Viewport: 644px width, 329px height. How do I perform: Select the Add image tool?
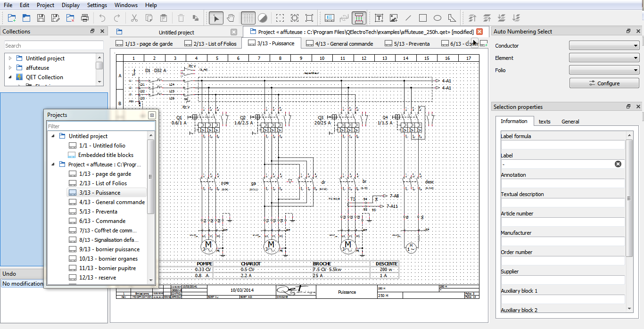(x=394, y=18)
